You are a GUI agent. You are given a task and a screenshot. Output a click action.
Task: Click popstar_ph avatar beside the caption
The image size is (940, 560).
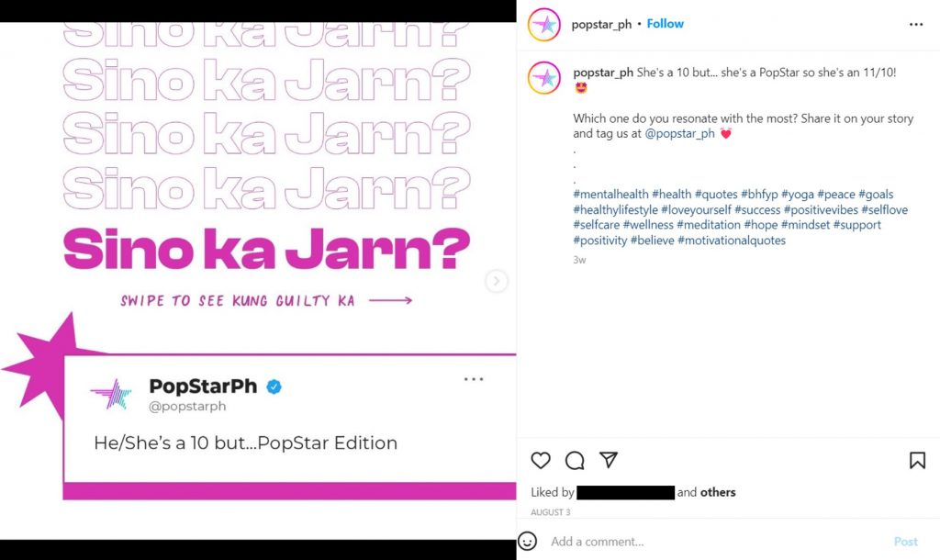point(543,77)
